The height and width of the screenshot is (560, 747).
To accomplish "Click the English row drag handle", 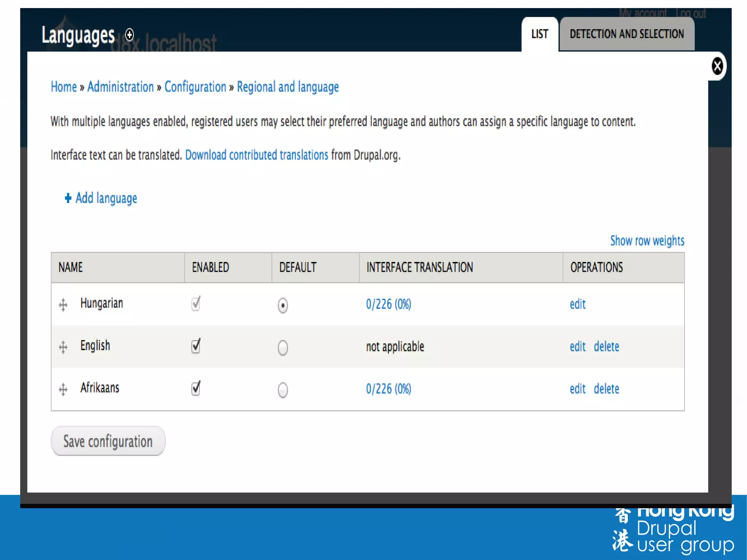I will coord(63,347).
